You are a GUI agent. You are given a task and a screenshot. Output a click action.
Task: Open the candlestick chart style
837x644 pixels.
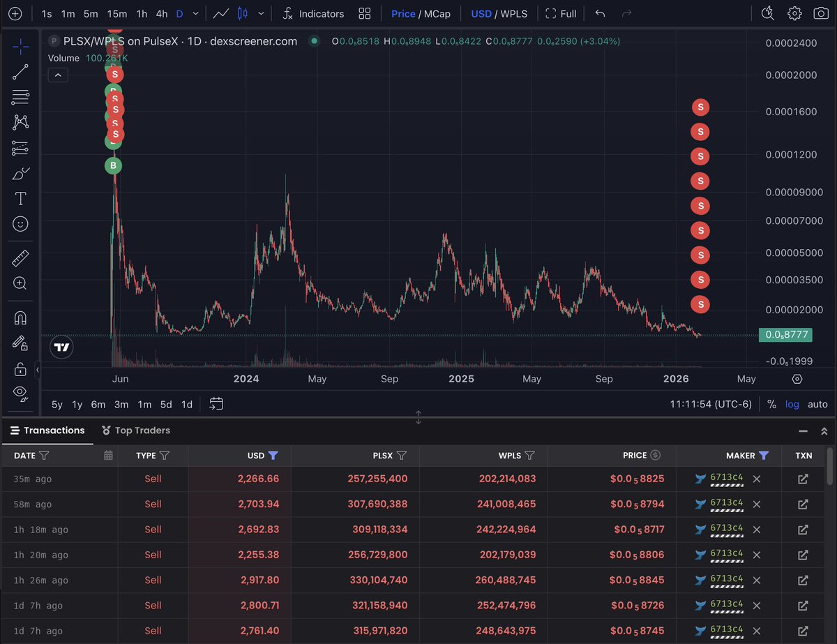point(243,14)
